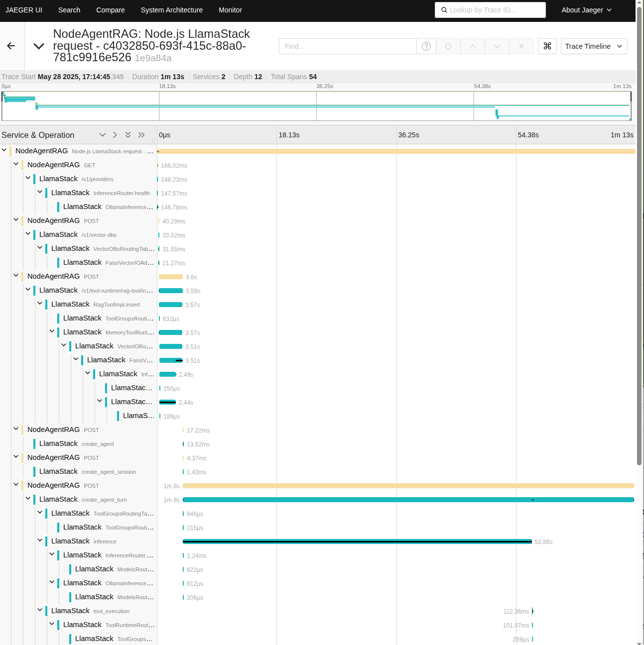The height and width of the screenshot is (645, 644).
Task: Open the search help icon
Action: [x=426, y=46]
